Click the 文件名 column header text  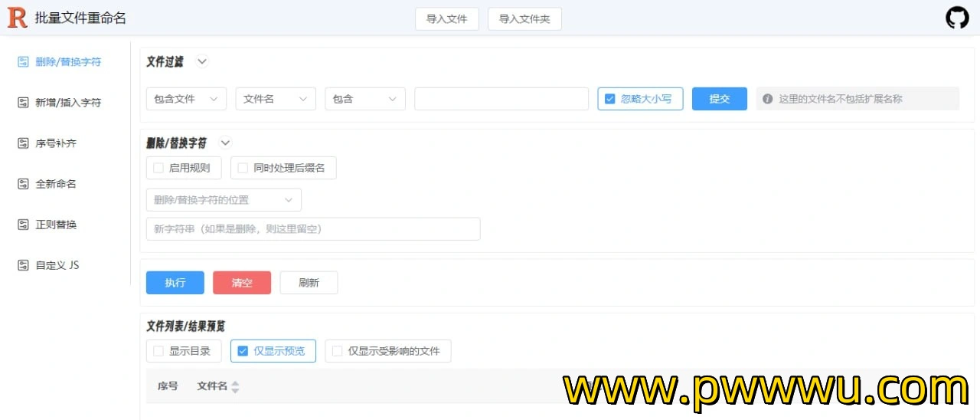(212, 386)
